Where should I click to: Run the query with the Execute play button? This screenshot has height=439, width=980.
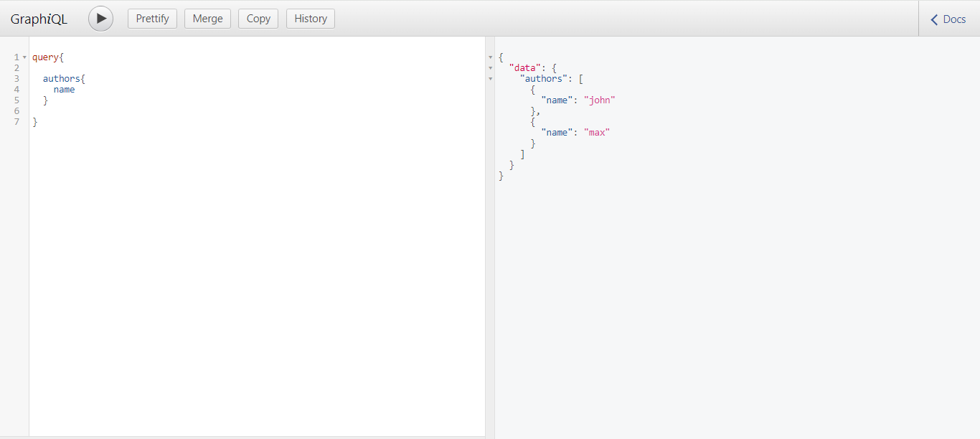100,18
